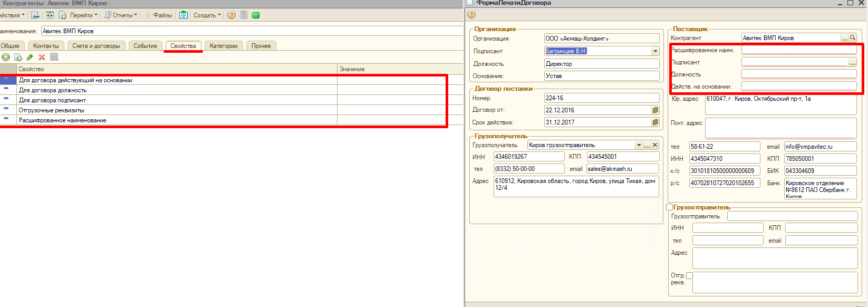Viewport: 868px width, 307px height.
Task: Clear Грузополучатель field with X button
Action: point(655,145)
